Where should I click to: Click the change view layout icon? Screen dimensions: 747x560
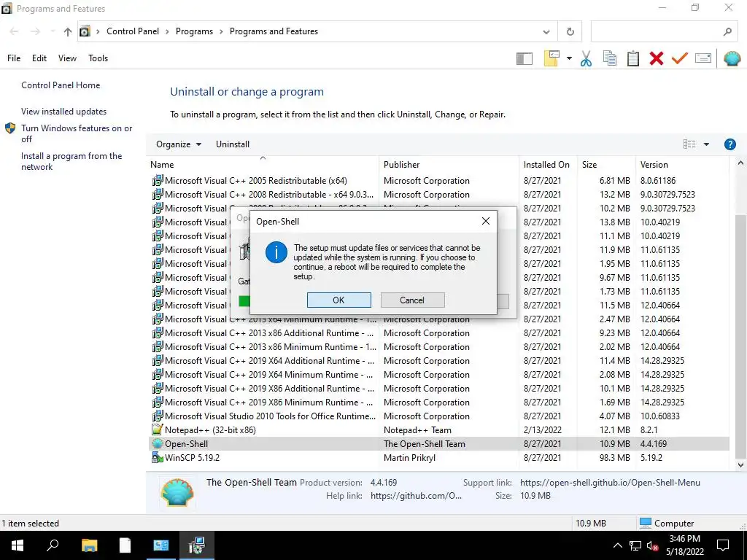pos(689,144)
